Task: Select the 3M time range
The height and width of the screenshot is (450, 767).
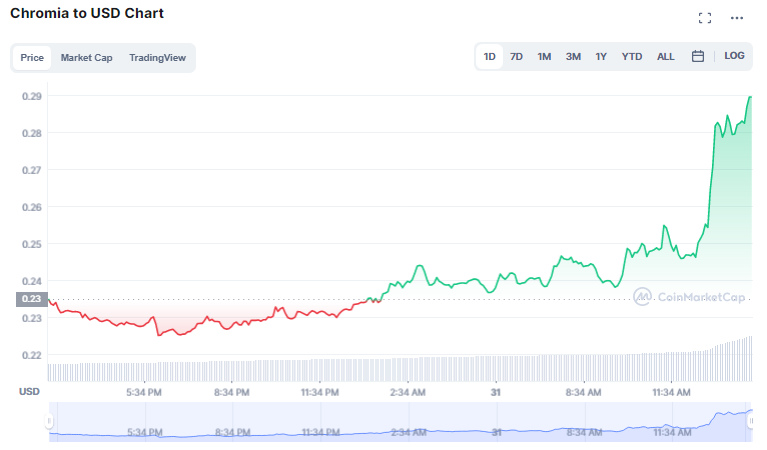Action: tap(573, 57)
